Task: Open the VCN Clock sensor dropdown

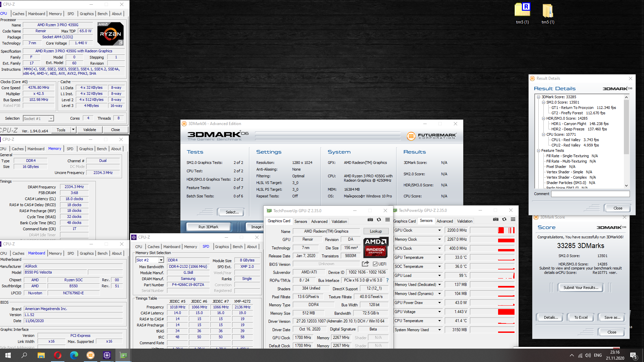Action: (439, 248)
